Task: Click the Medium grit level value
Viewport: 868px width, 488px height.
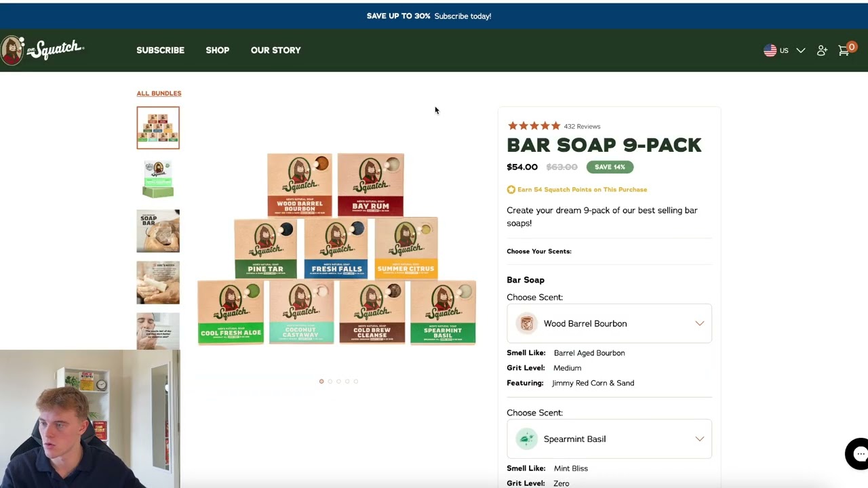Action: [567, 368]
